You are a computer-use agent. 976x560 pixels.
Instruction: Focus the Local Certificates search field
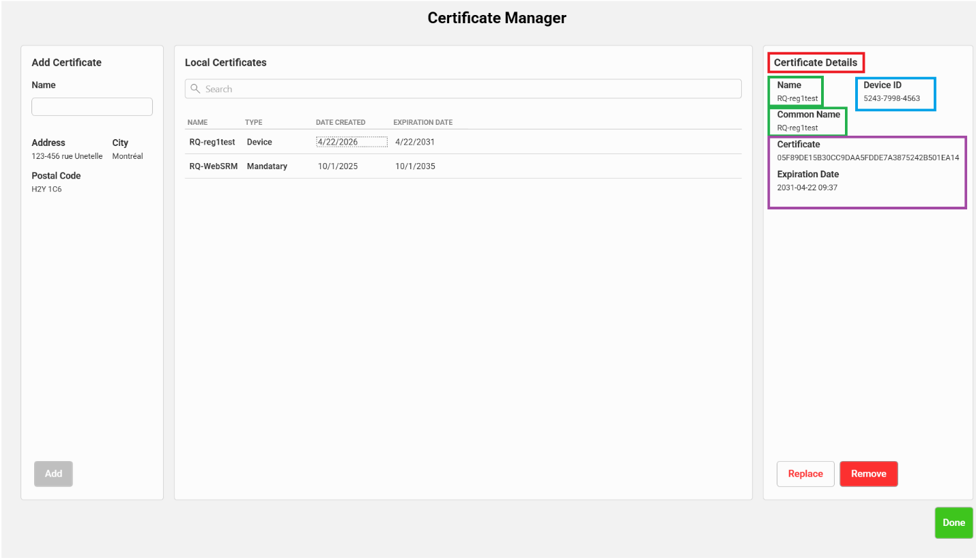[x=463, y=89]
